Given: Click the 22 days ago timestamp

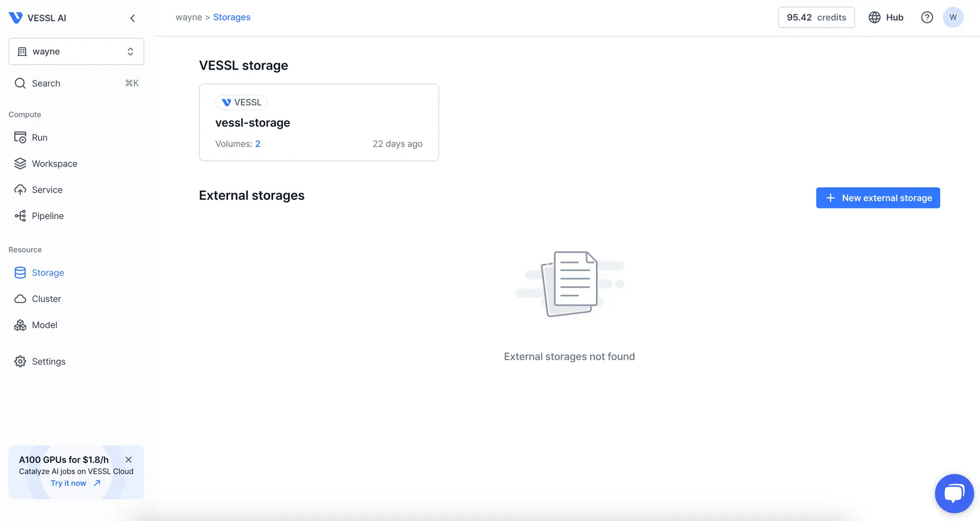Looking at the screenshot, I should tap(398, 144).
